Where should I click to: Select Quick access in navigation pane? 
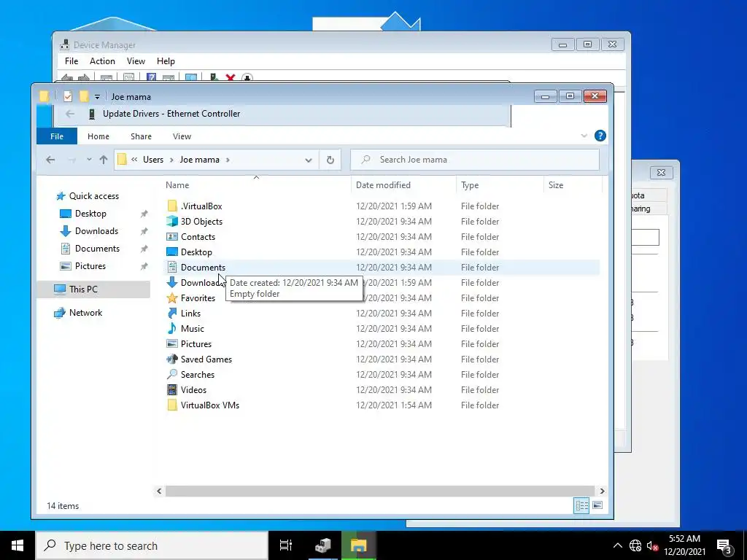point(94,196)
